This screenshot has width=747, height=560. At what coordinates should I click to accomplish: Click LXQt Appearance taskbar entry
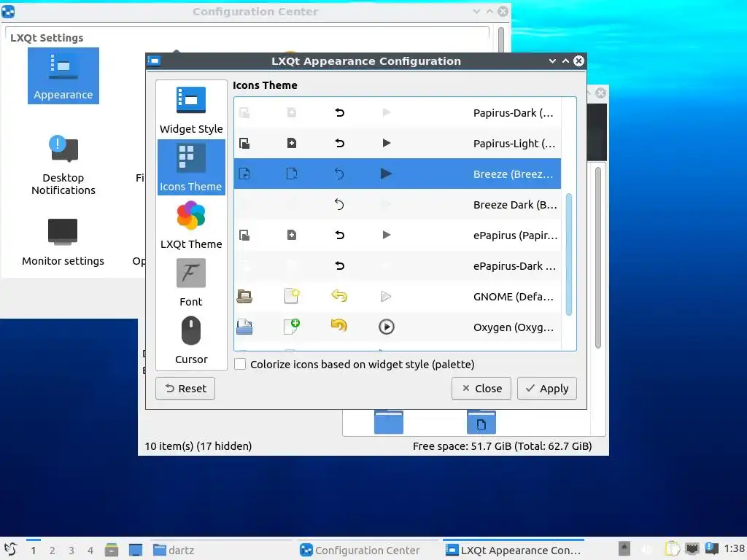pyautogui.click(x=514, y=550)
